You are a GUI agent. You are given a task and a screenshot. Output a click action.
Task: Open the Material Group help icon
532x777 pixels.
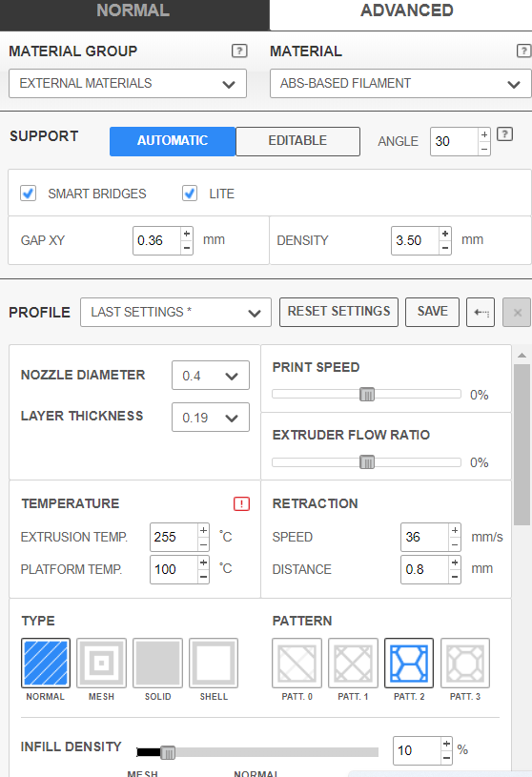(x=239, y=51)
